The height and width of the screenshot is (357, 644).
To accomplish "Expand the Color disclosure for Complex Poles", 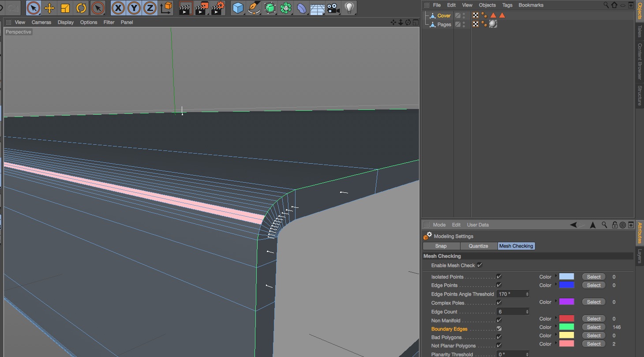I will tap(556, 302).
